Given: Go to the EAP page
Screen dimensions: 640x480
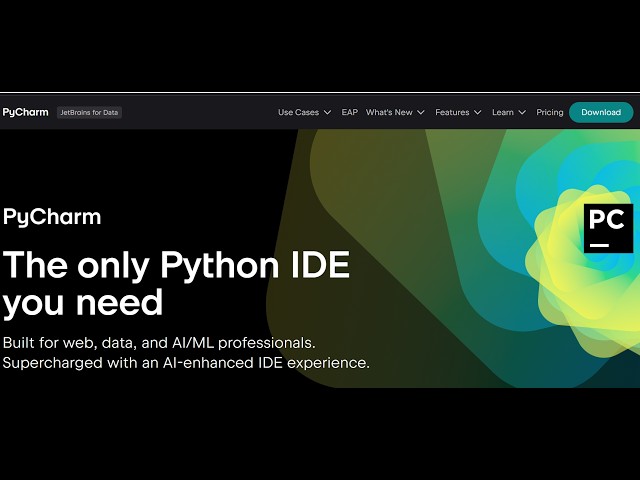Looking at the screenshot, I should (x=349, y=112).
